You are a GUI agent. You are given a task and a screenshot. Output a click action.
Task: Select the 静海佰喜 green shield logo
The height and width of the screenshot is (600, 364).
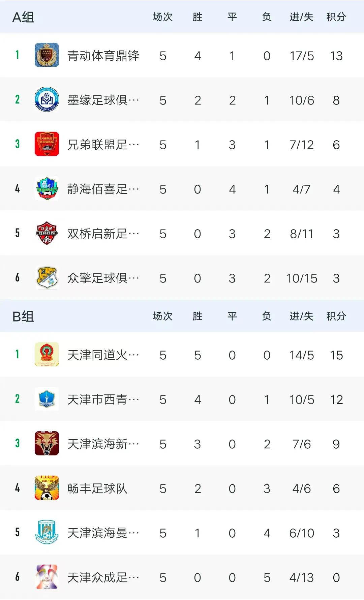coord(47,188)
